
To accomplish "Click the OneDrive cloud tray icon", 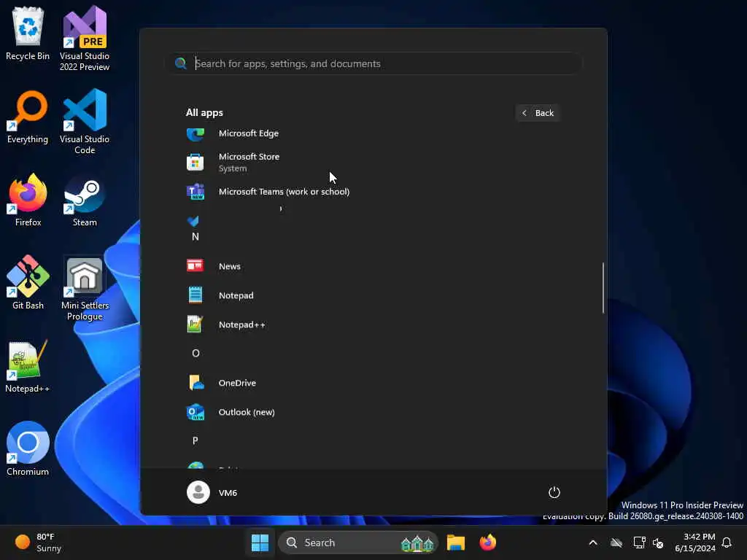I will click(x=616, y=542).
